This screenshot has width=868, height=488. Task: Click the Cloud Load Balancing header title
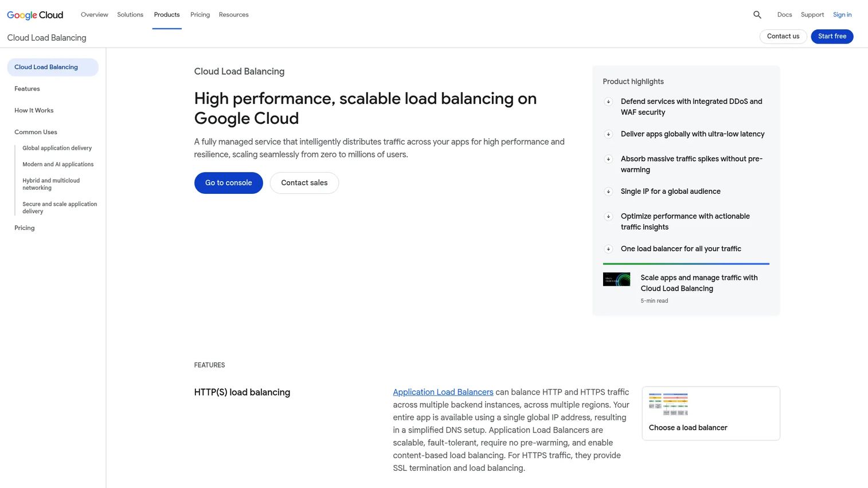47,38
